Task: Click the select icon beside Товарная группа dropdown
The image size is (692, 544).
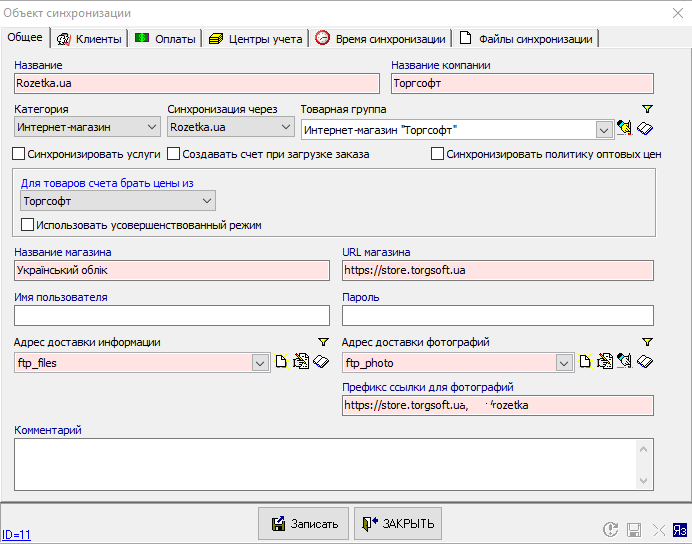Action: (625, 128)
